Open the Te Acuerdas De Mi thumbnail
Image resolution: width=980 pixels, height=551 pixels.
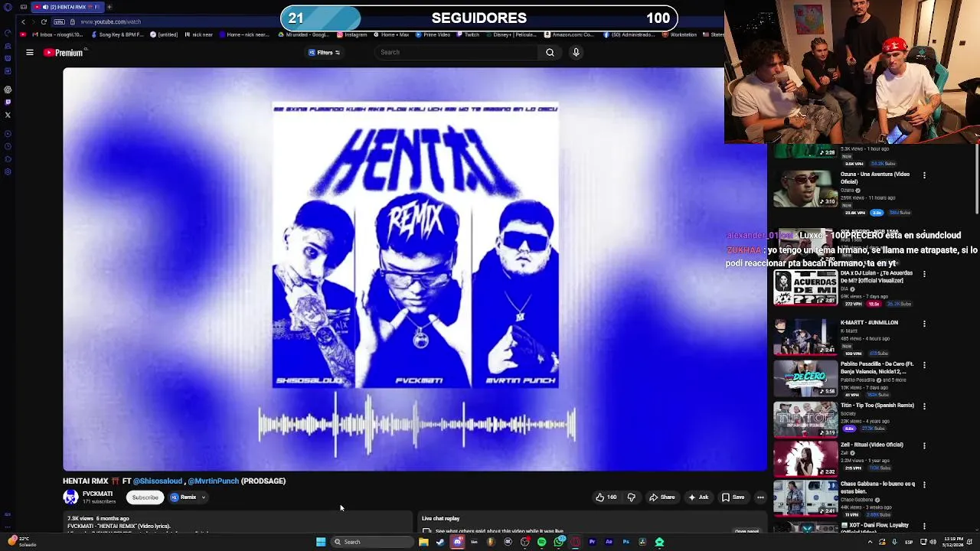pos(805,288)
